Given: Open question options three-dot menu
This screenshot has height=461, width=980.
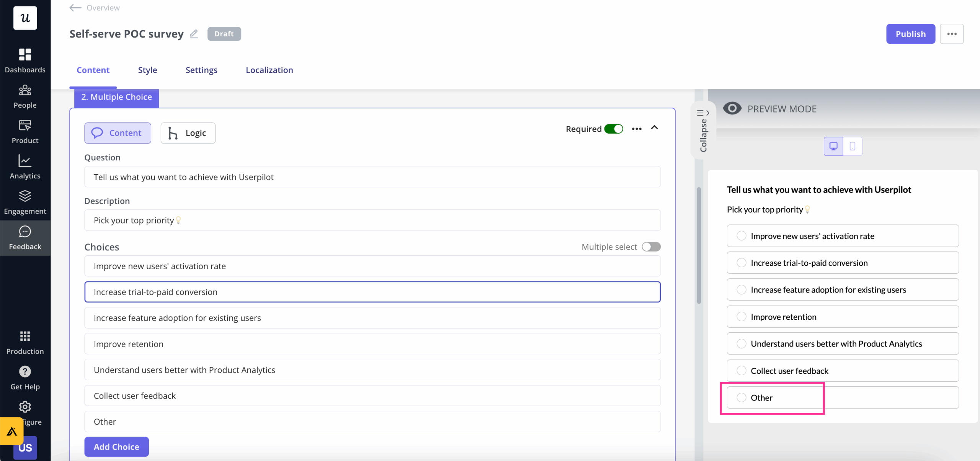Looking at the screenshot, I should [x=637, y=129].
